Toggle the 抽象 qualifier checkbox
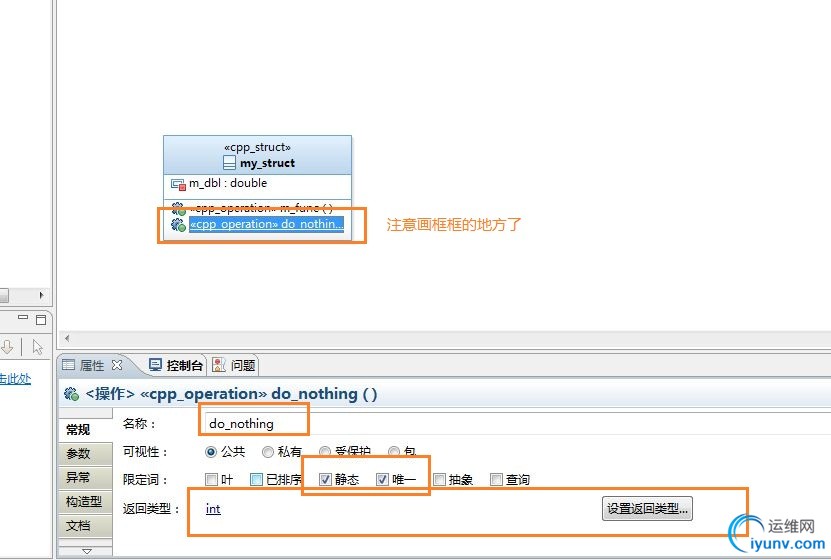Image resolution: width=831 pixels, height=560 pixels. (439, 479)
